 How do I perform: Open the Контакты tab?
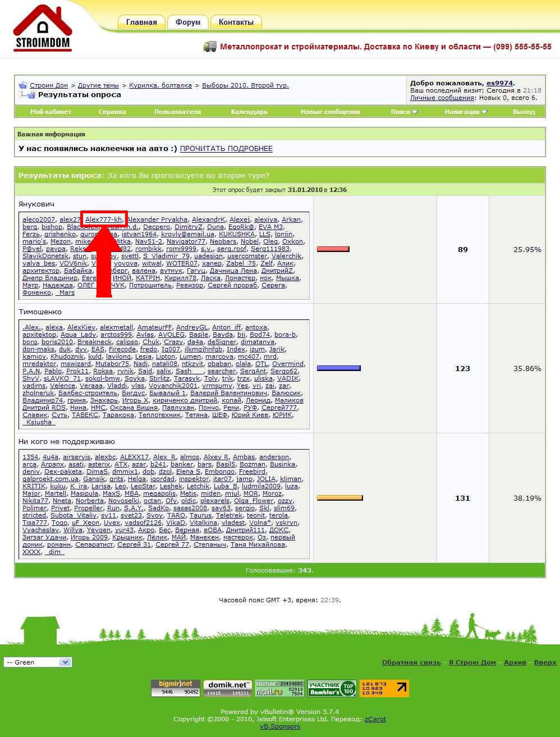(236, 22)
